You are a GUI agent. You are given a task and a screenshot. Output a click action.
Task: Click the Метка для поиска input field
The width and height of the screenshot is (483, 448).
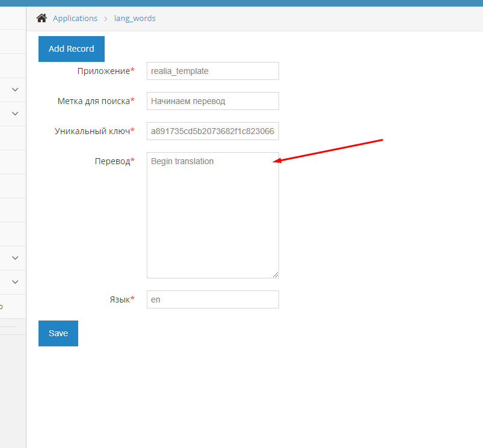(212, 101)
